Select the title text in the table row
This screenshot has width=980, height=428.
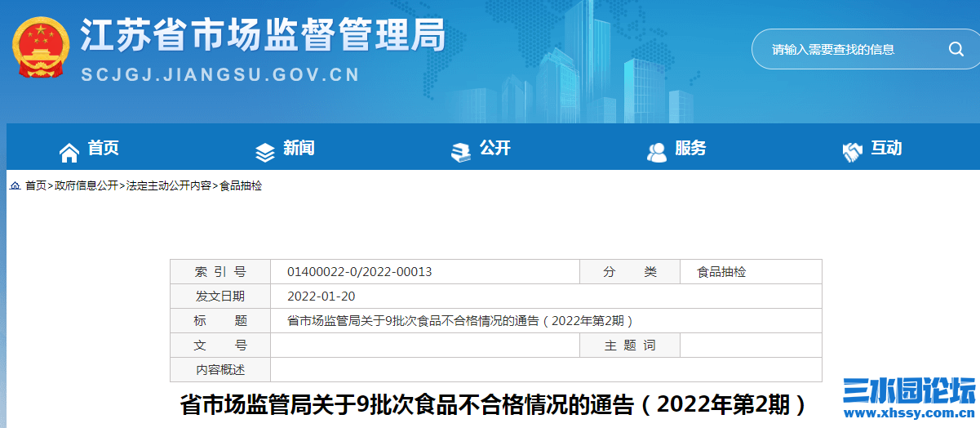click(x=460, y=321)
